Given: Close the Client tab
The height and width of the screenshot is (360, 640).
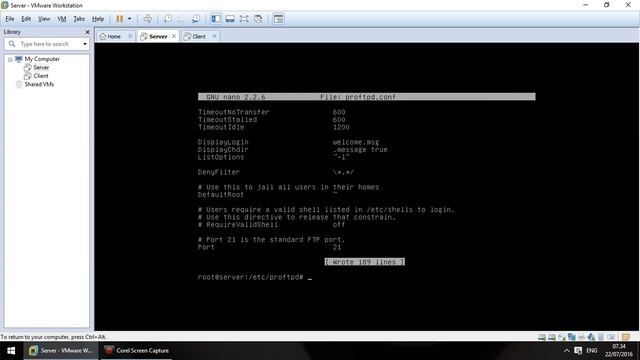Looking at the screenshot, I should 214,36.
